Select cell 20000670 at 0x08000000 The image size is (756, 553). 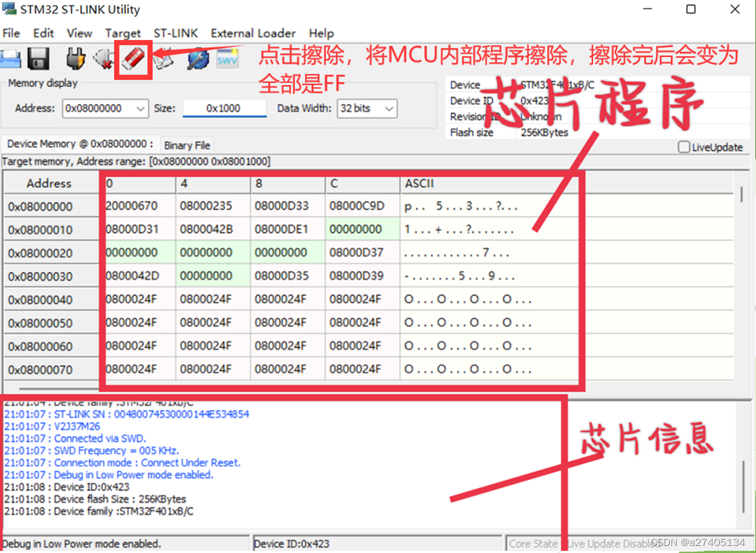(x=137, y=206)
